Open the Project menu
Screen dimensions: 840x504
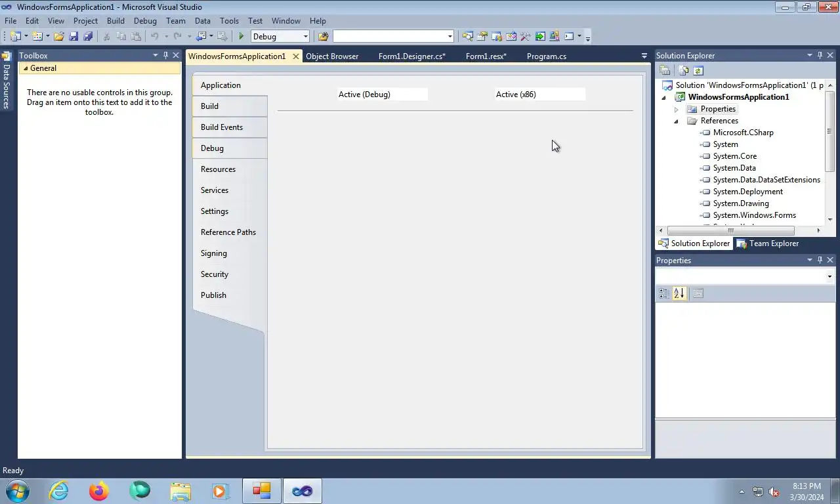[x=85, y=21]
